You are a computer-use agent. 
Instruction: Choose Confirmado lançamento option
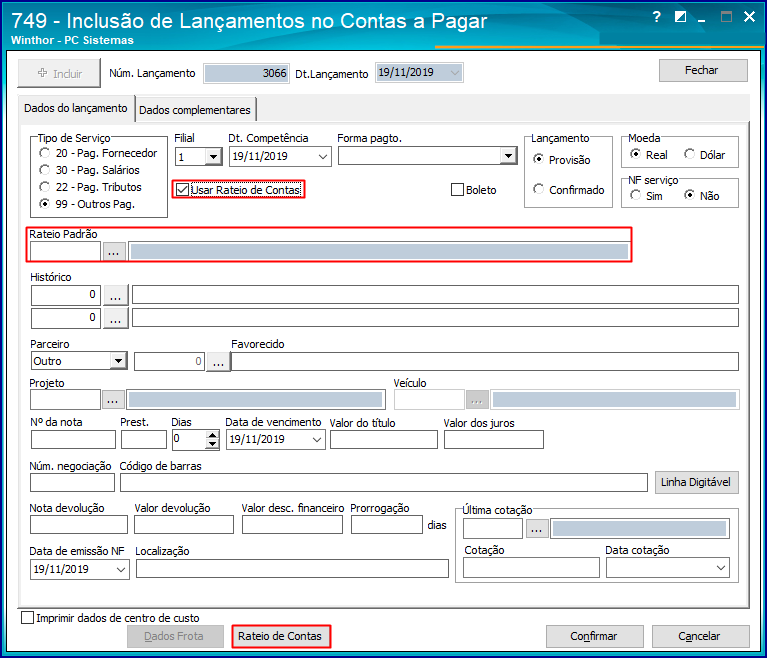click(x=539, y=189)
